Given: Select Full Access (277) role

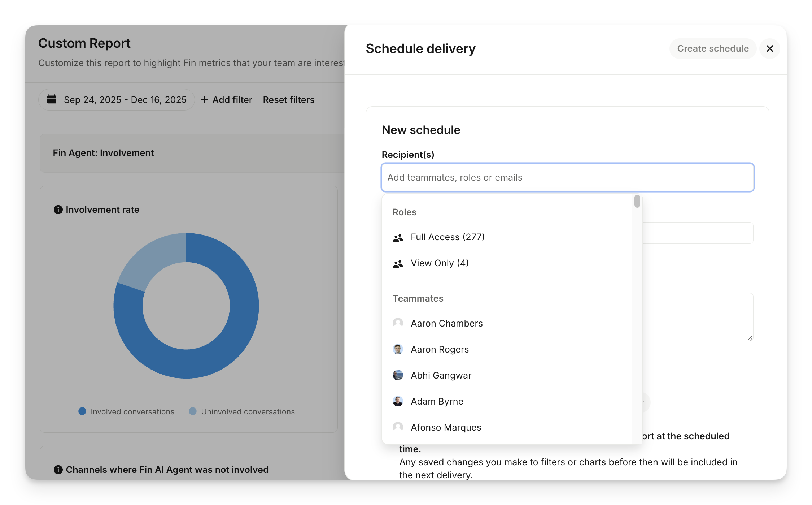Looking at the screenshot, I should point(448,237).
